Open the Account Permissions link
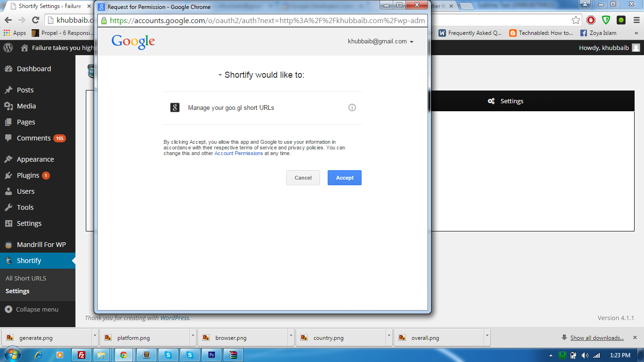The width and height of the screenshot is (644, 362). pos(239,154)
